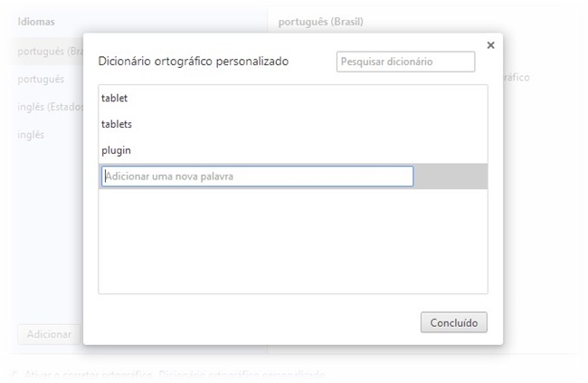This screenshot has width=588, height=383.
Task: Select inglês in the languages list
Action: [31, 135]
